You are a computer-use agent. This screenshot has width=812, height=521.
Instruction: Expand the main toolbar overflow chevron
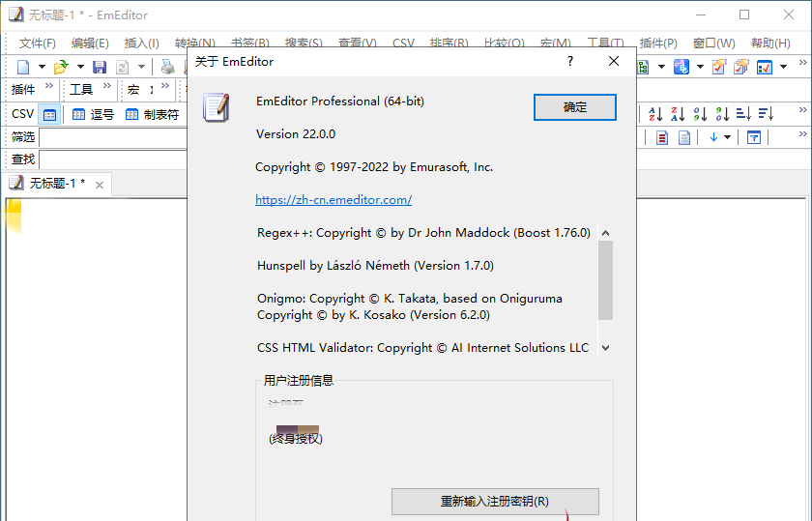(802, 63)
